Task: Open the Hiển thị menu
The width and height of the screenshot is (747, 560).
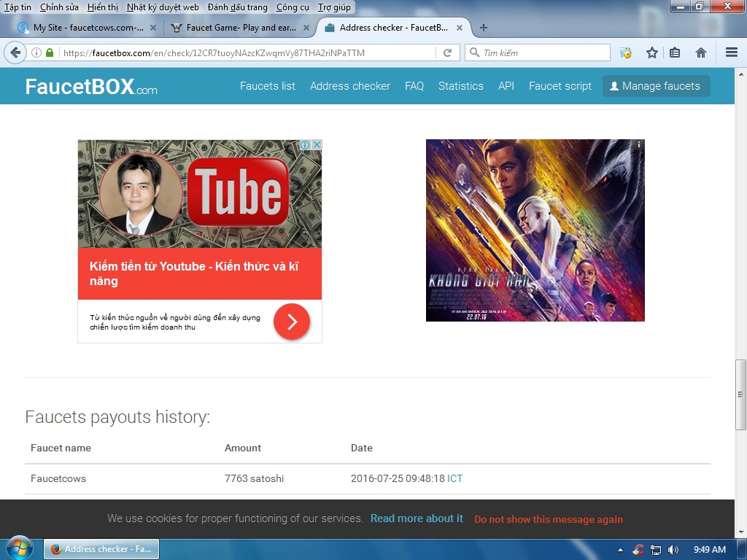Action: pos(103,7)
